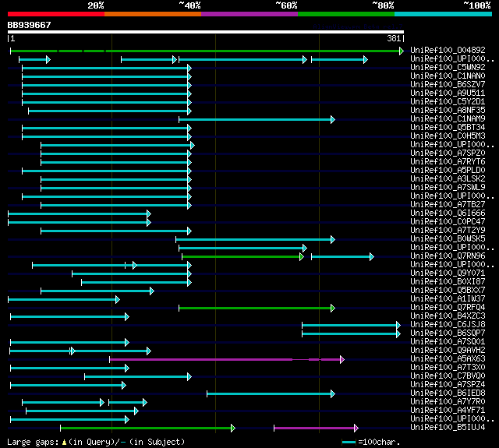
Task: Click the cyan ~100% identity color segment
Action: tap(444, 14)
